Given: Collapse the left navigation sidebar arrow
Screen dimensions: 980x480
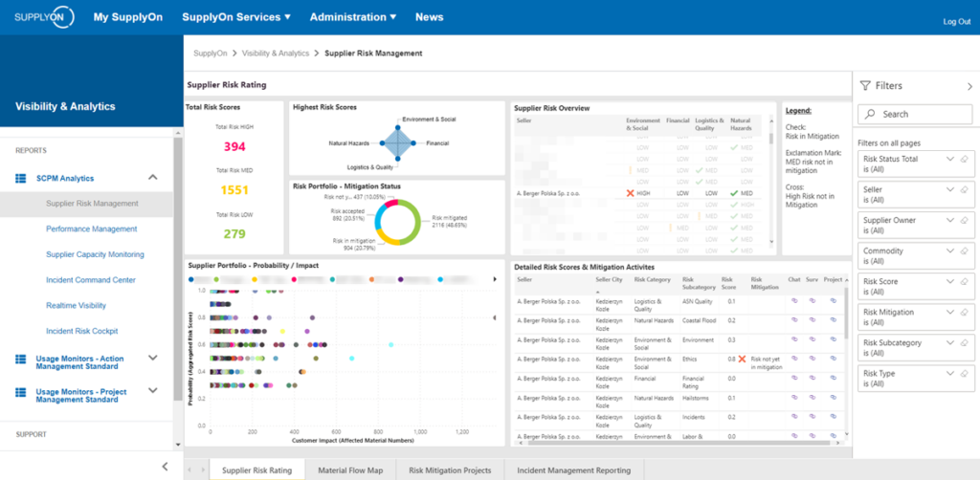Looking at the screenshot, I should [165, 467].
